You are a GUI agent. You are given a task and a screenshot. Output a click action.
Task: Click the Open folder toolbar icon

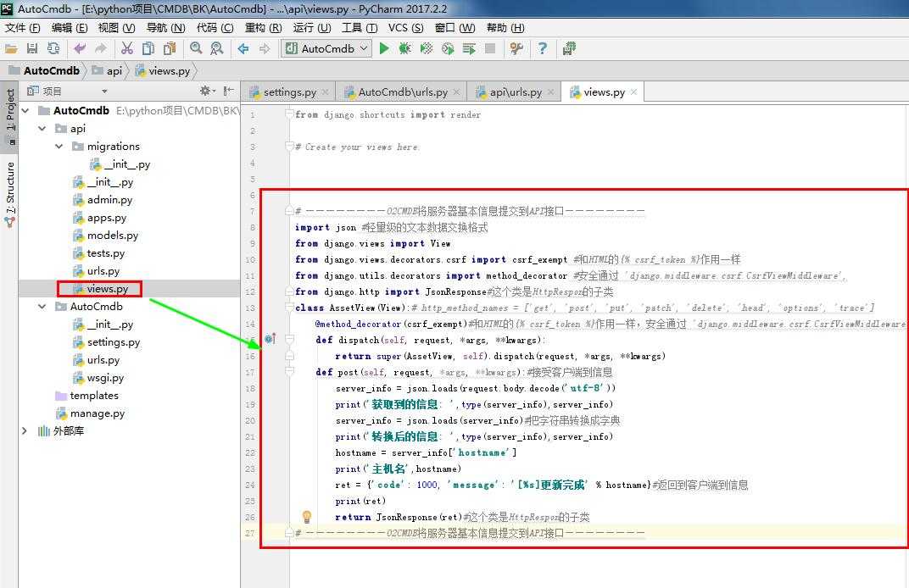pyautogui.click(x=11, y=49)
